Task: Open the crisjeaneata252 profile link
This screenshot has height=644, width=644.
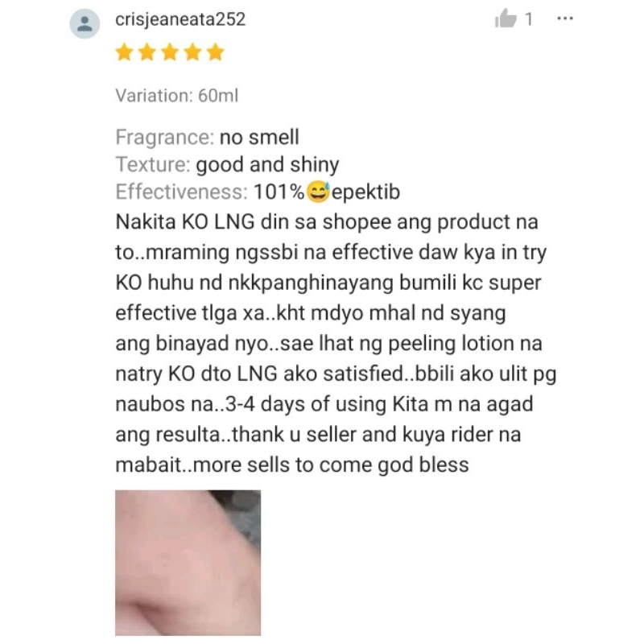Action: coord(180,19)
